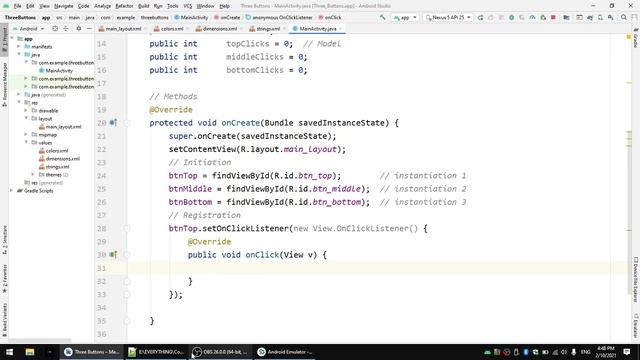Fold the onCreate method at line 20
Screen dimensions: 640x360
tap(127, 122)
